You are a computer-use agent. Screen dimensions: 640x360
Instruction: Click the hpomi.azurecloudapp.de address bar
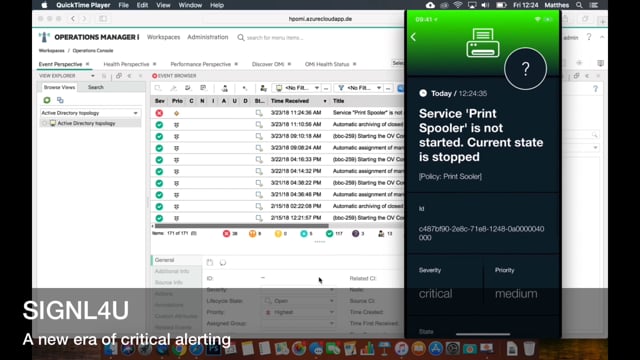[x=320, y=19]
